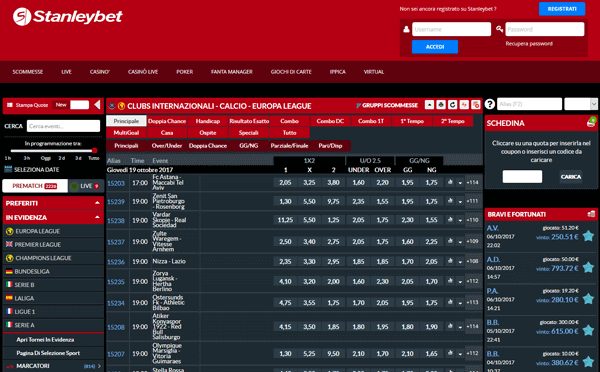Click the star next to A.V. winner
Viewport: 600px width, 372px height.
coord(588,236)
